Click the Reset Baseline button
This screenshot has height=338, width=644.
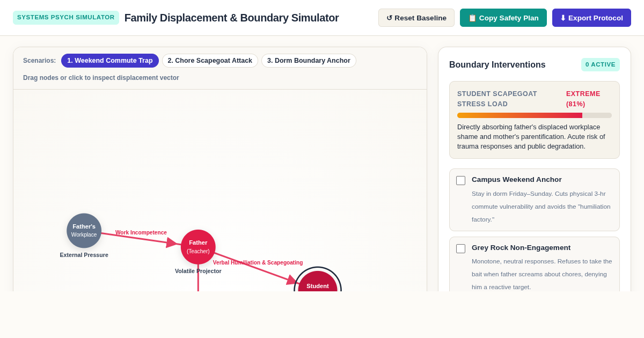pos(416,18)
